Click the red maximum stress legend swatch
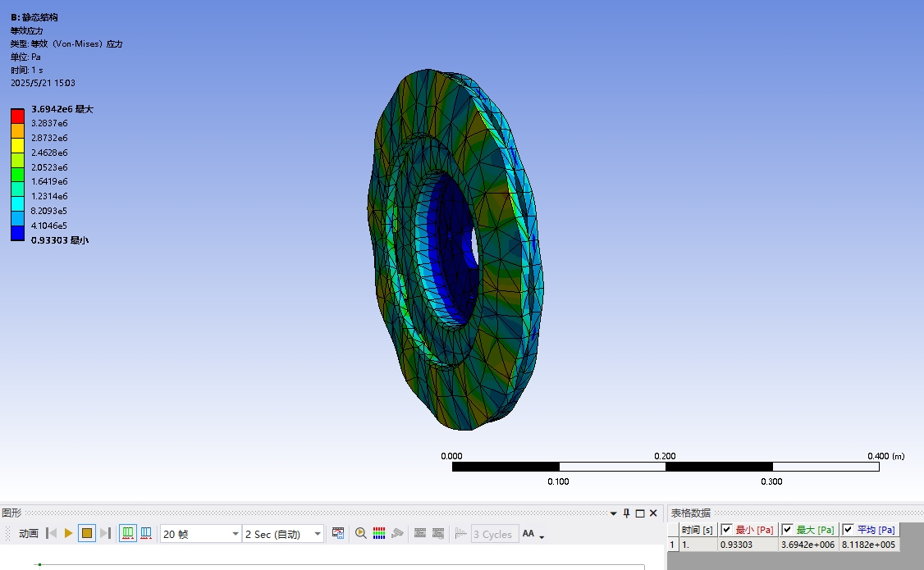Image resolution: width=924 pixels, height=570 pixels. pyautogui.click(x=17, y=116)
